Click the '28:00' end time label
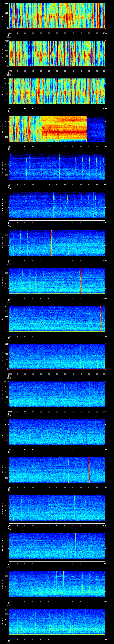This screenshot has width=114, height=644. click(105, 450)
